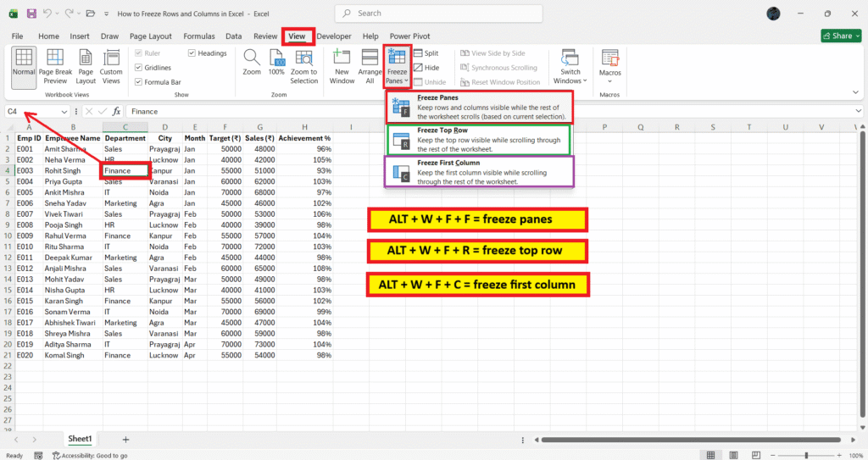The height and width of the screenshot is (460, 868).
Task: Click Arrange All windows
Action: point(370,66)
